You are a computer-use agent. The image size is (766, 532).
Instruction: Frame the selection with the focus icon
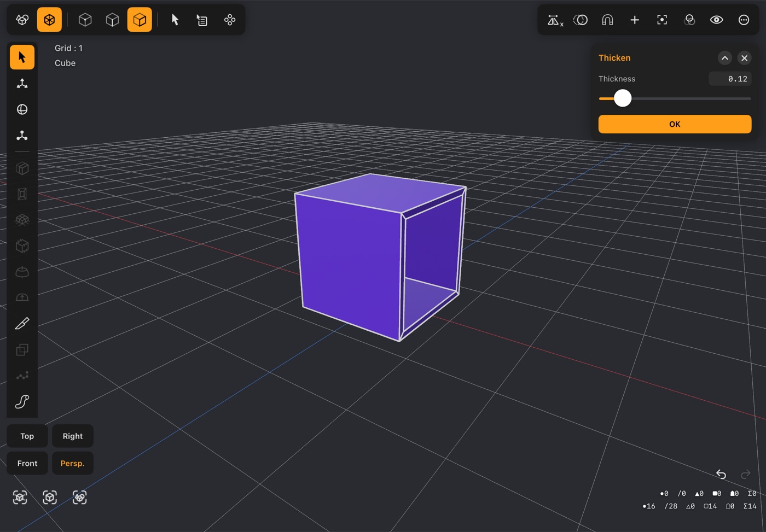pos(662,20)
